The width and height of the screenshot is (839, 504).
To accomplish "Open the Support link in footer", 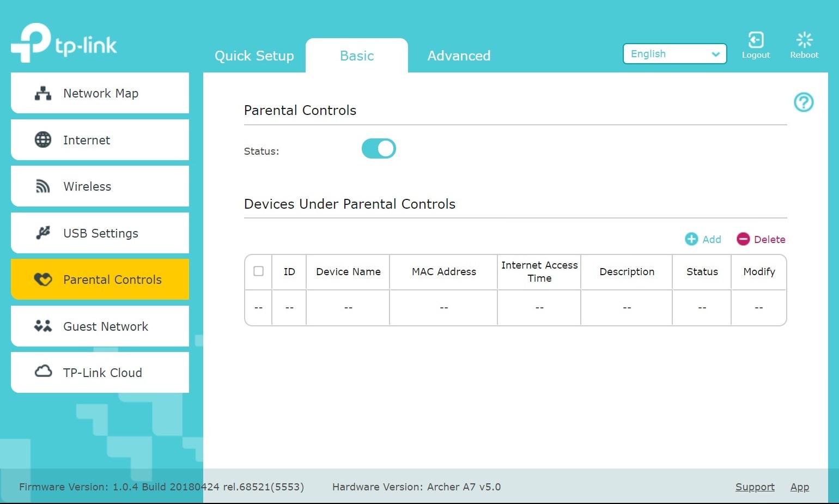I will (x=755, y=487).
